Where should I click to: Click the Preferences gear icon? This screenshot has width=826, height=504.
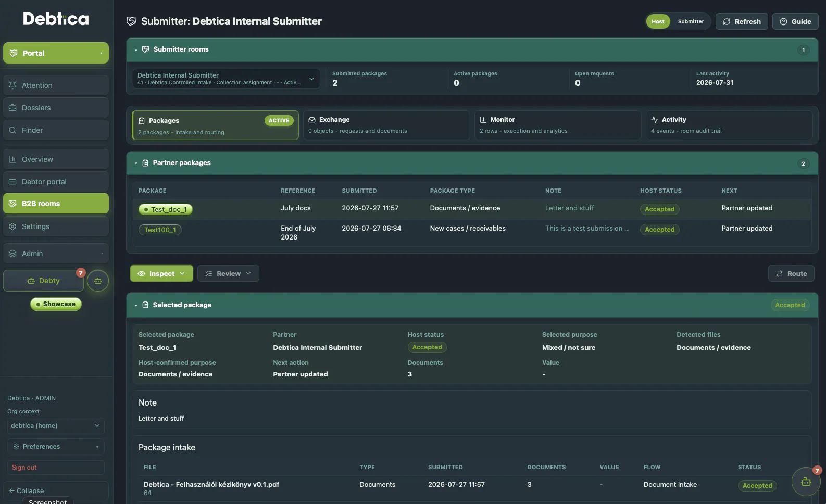click(16, 447)
